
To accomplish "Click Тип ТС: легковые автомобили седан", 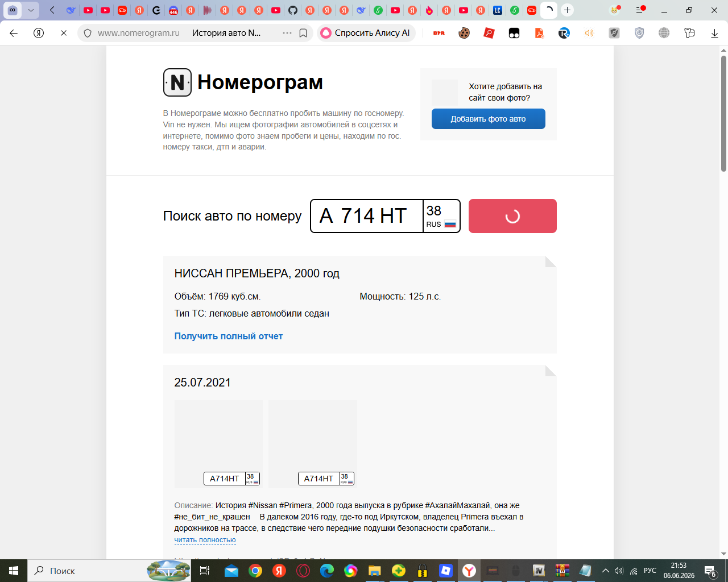I will point(252,313).
